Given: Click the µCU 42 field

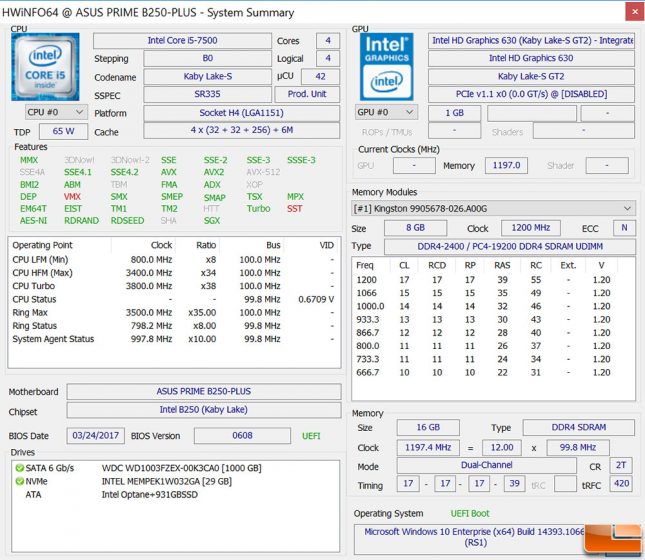Looking at the screenshot, I should [x=320, y=77].
